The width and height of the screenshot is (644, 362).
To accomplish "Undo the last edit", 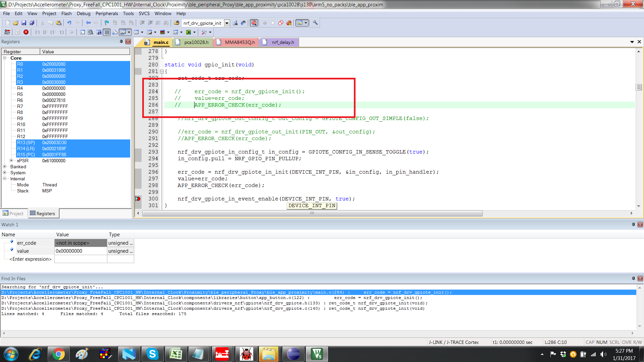I will coord(69,23).
